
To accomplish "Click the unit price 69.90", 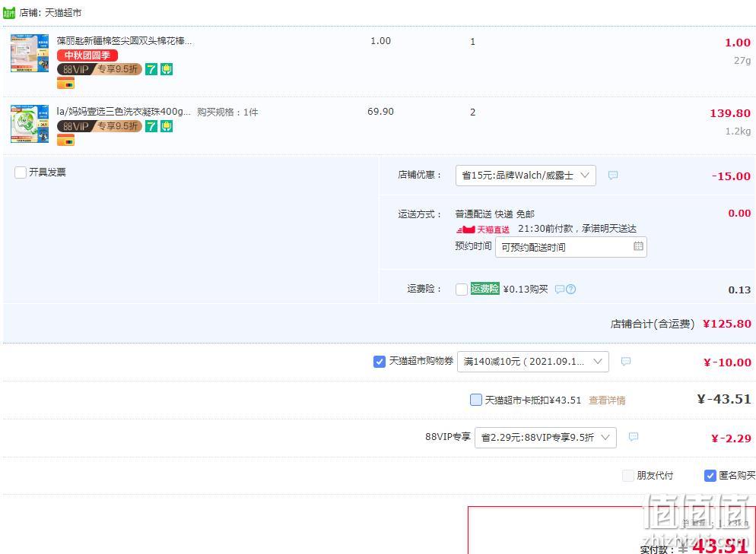I will click(380, 112).
